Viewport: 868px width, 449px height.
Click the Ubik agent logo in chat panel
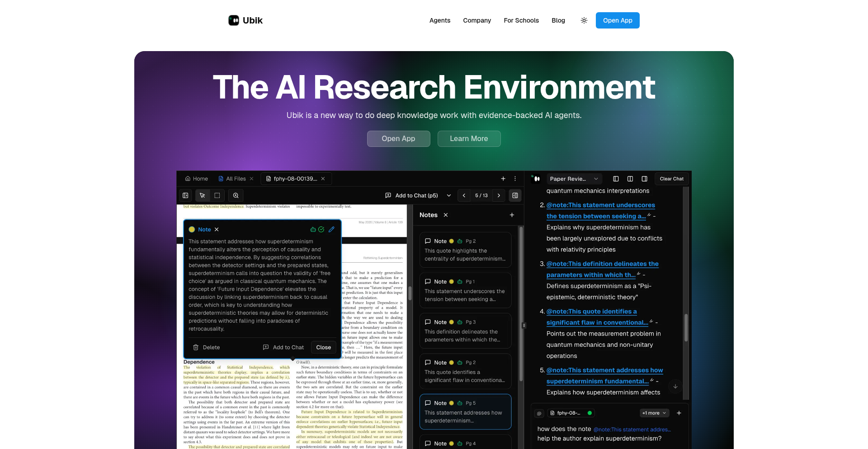pyautogui.click(x=536, y=179)
